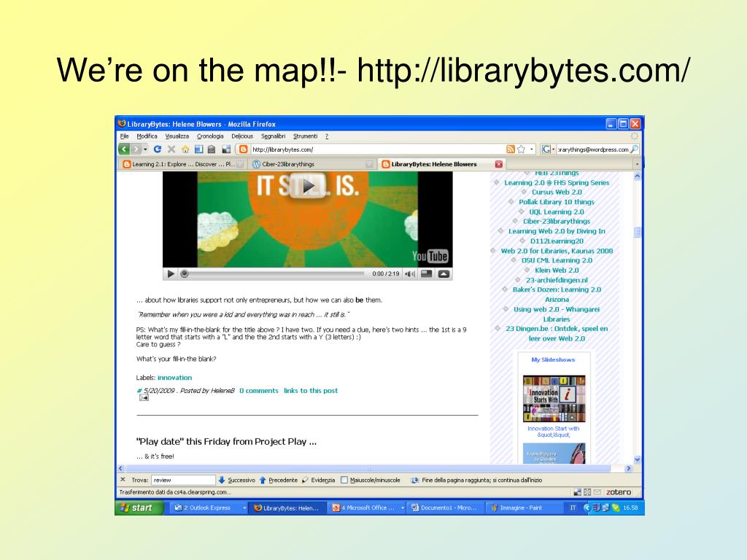
Task: Click the search magnifier icon
Action: pos(634,149)
